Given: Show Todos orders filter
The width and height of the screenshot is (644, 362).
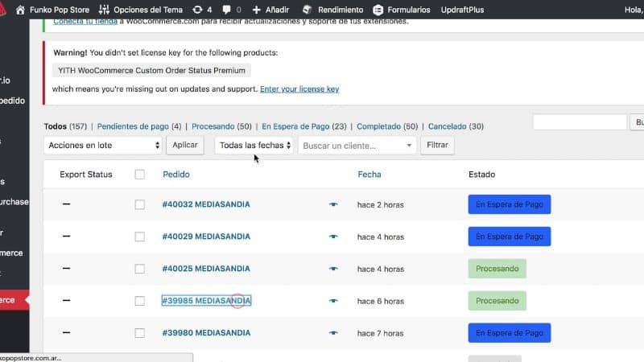Looking at the screenshot, I should pos(55,126).
